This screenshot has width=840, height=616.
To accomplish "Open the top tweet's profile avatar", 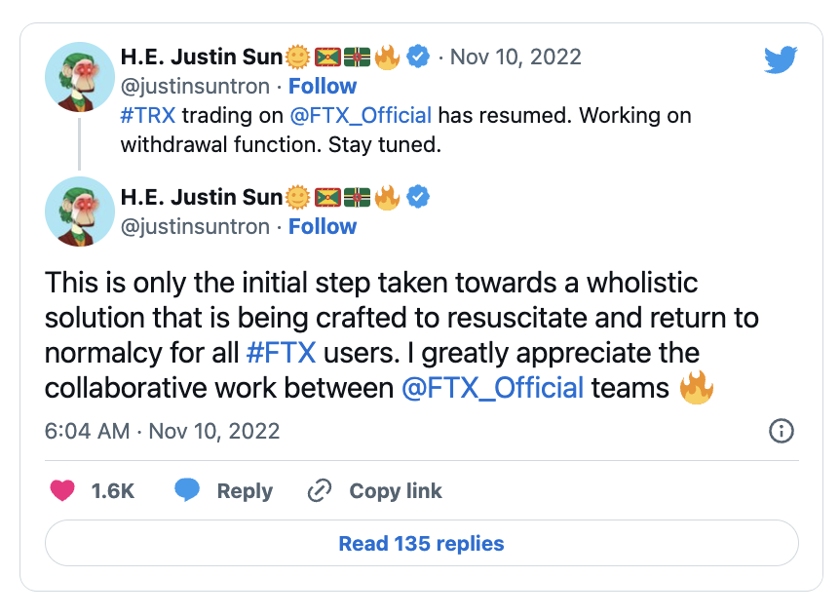I will pos(80,77).
